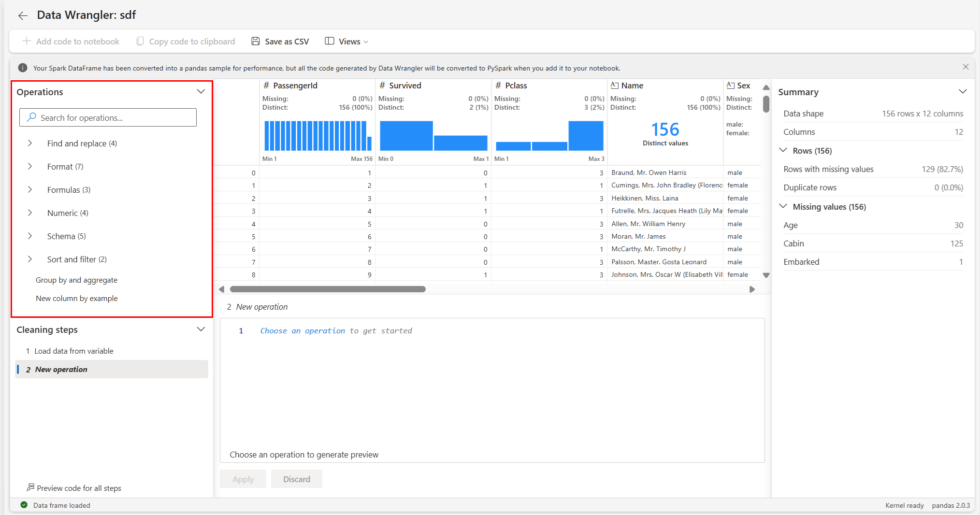
Task: Expand the Sort and filter operations group
Action: click(30, 259)
